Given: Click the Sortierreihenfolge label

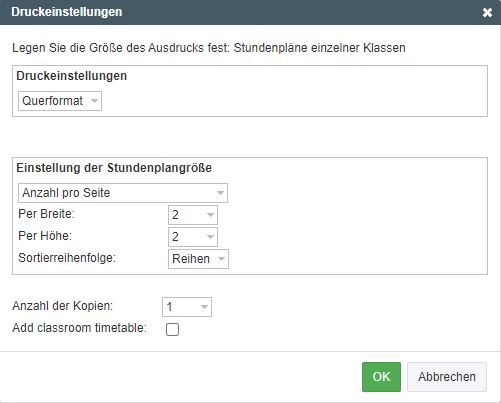Looking at the screenshot, I should [67, 258].
